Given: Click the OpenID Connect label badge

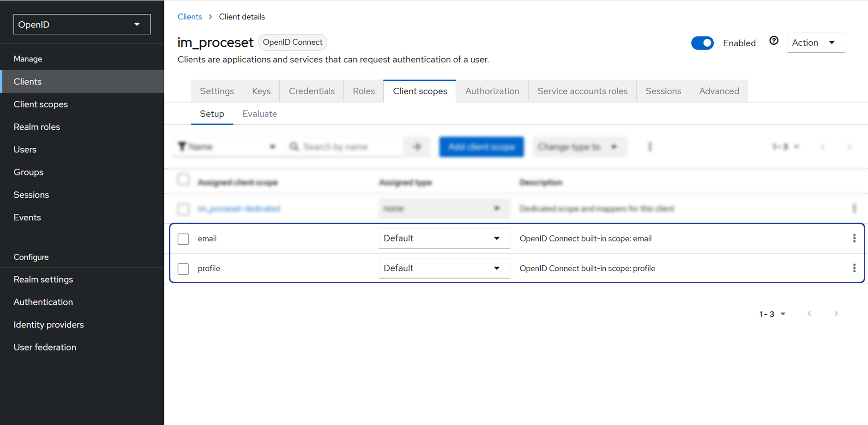Looking at the screenshot, I should click(x=293, y=42).
